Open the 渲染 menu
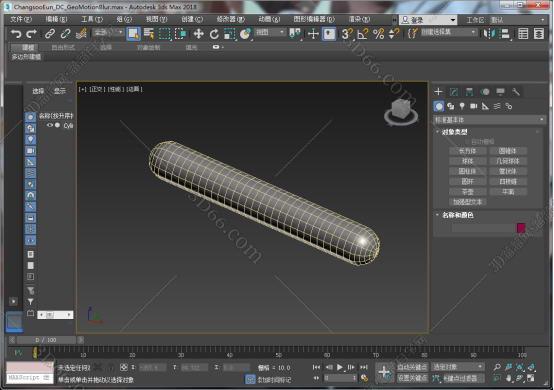The width and height of the screenshot is (554, 390). click(x=359, y=19)
